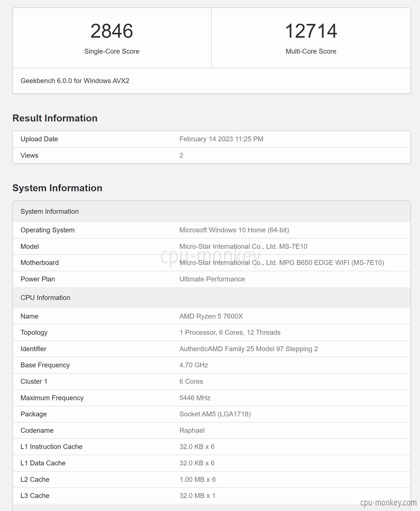Select the 6 Cores value
Screen dimensions: 420x511
pyautogui.click(x=191, y=382)
